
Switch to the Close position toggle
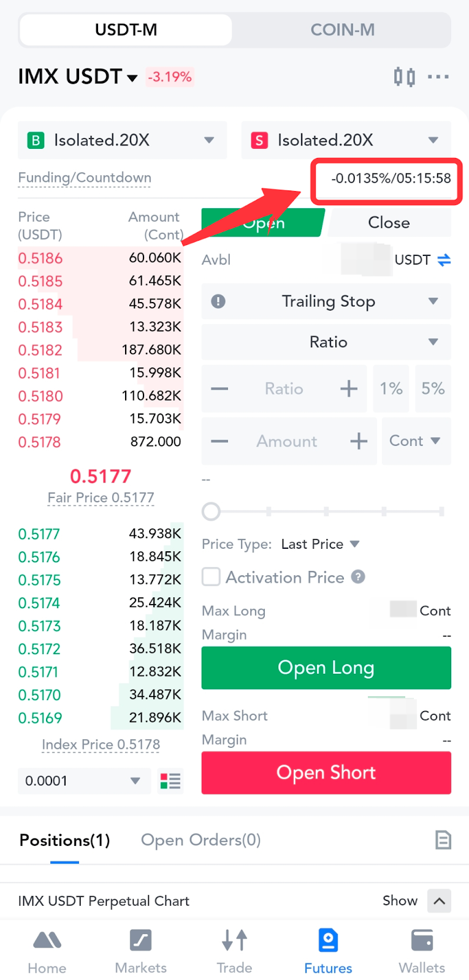(389, 223)
